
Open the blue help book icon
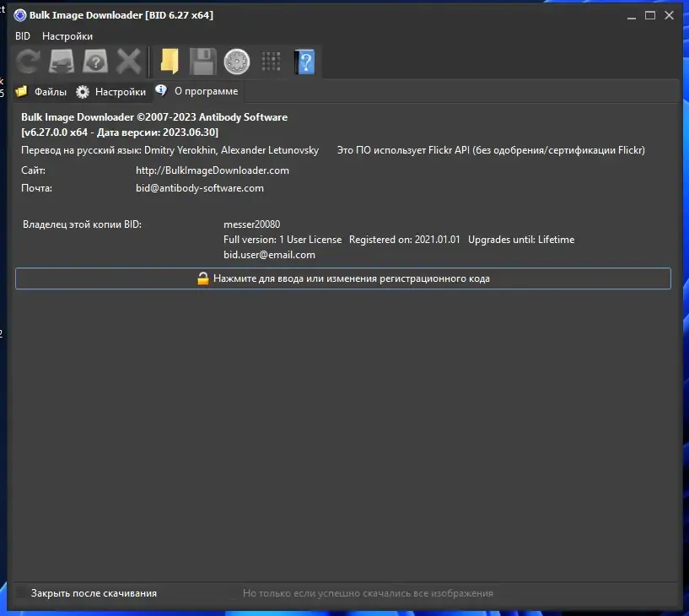coord(304,62)
